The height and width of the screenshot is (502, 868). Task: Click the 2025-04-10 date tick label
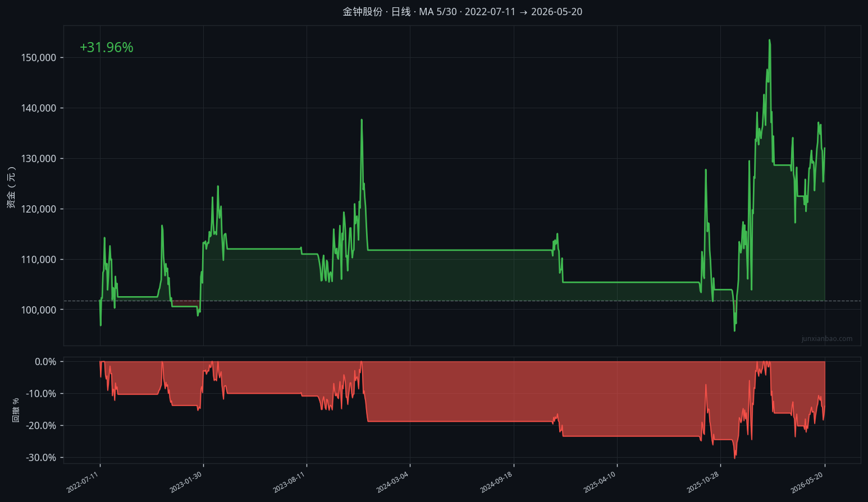[x=600, y=482]
